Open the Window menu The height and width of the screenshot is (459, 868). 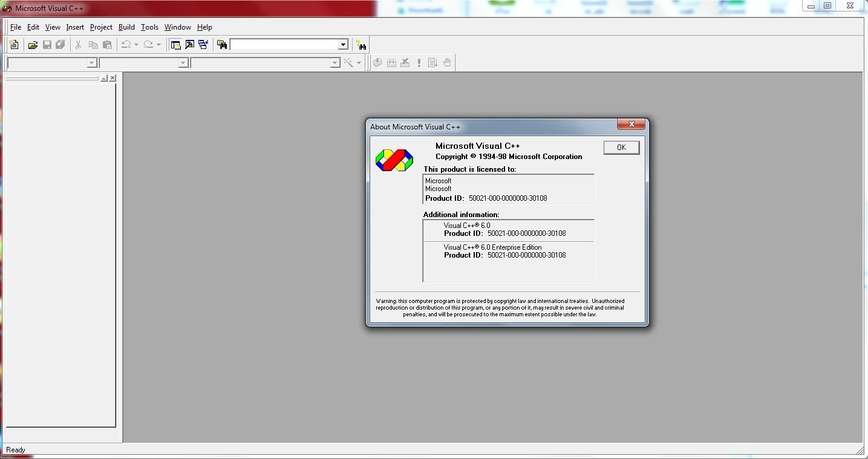[178, 27]
